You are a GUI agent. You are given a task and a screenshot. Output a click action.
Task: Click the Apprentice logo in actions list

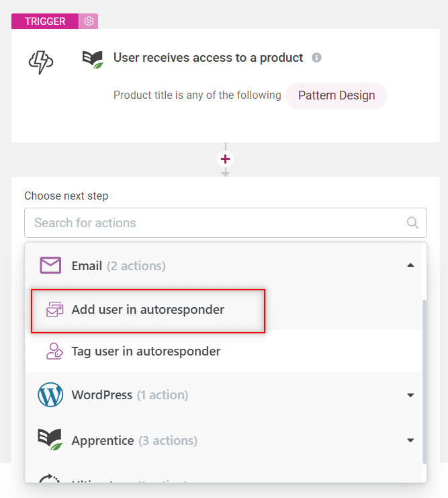(x=50, y=440)
